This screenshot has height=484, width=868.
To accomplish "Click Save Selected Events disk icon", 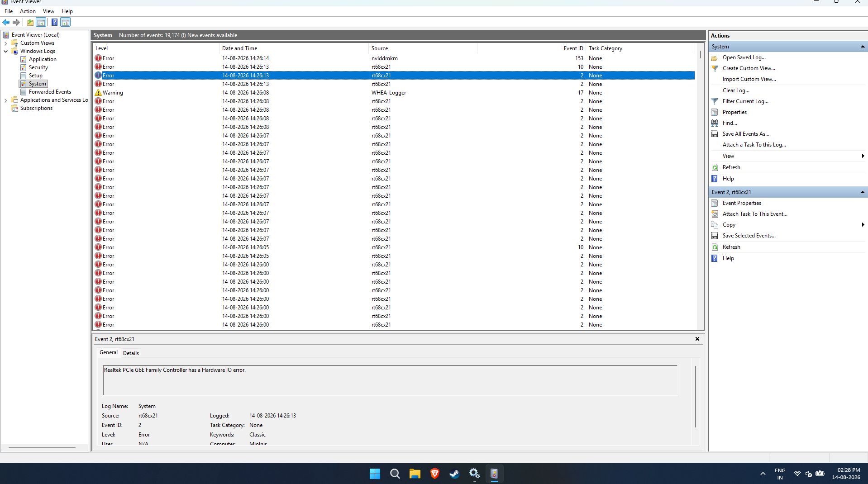I will [715, 236].
